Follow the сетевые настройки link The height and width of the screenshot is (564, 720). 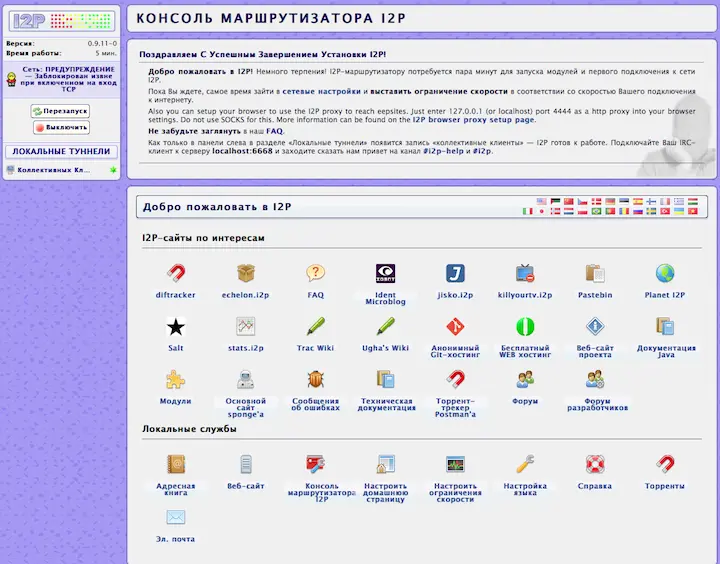click(321, 91)
